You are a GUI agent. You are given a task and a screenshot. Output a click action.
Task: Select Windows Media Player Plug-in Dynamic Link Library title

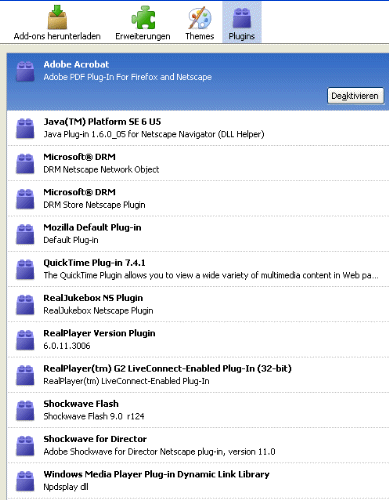pos(157,475)
